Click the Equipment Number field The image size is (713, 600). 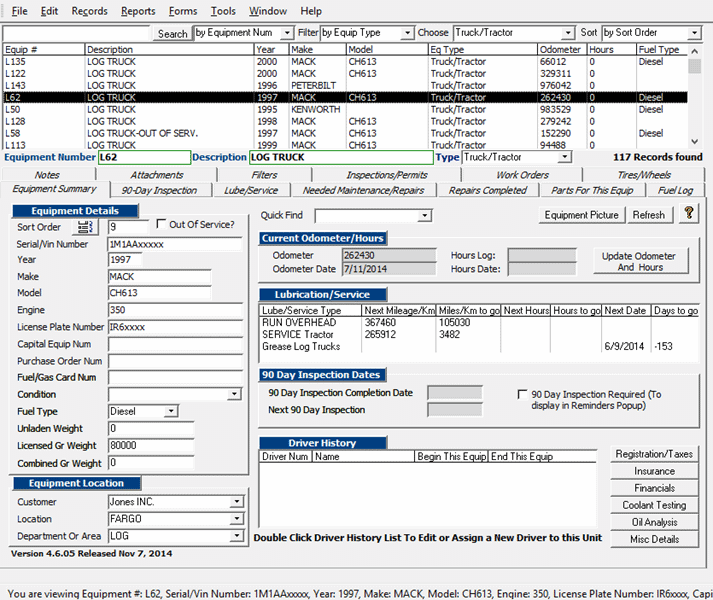click(x=144, y=157)
